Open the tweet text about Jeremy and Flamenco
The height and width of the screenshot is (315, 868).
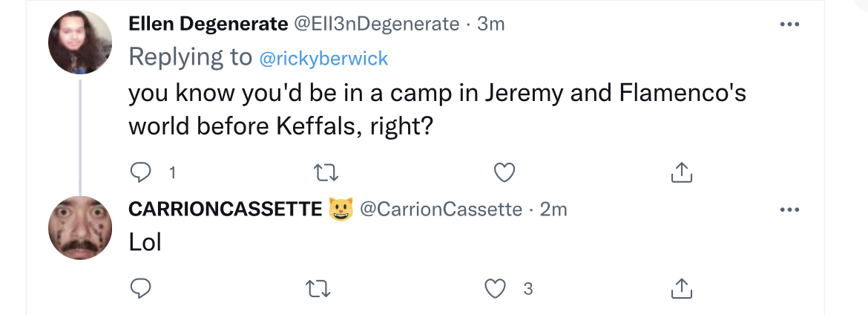point(437,110)
